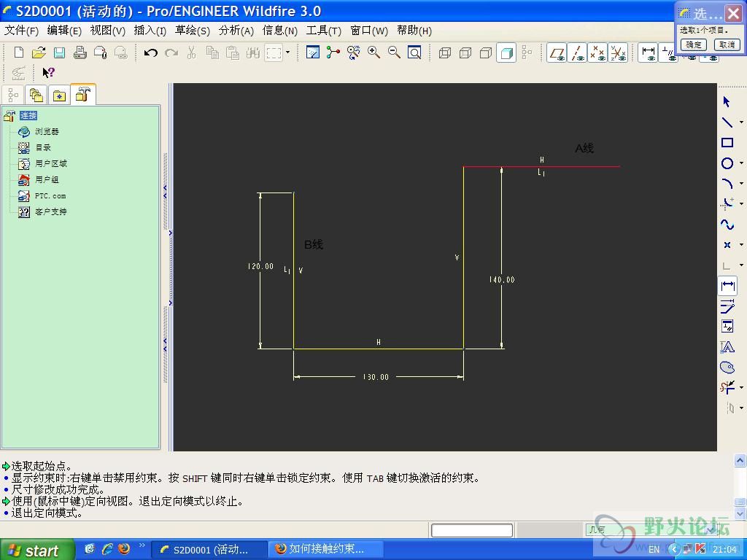Select the Line sketch tool
This screenshot has height=560, width=747.
(727, 122)
